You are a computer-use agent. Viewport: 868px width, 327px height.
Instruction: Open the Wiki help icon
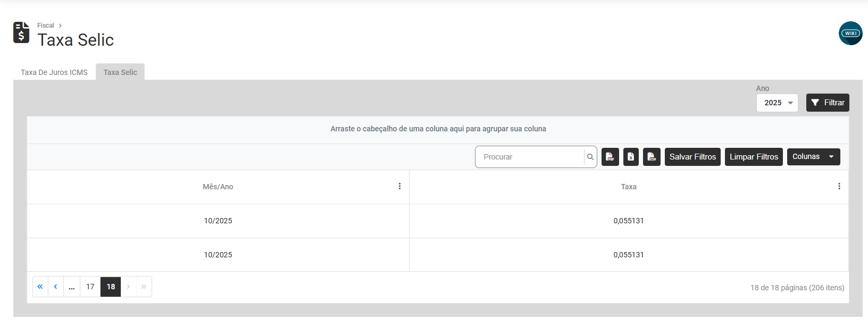(x=850, y=33)
